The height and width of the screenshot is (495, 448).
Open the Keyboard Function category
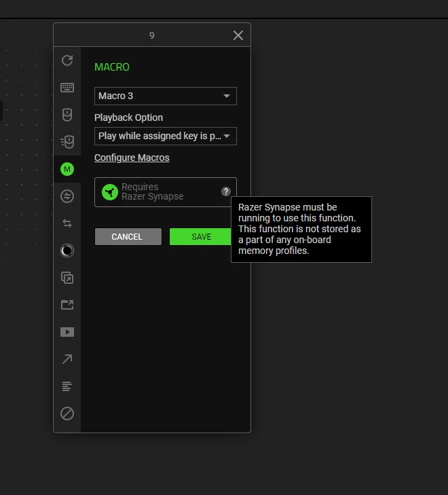pyautogui.click(x=67, y=88)
